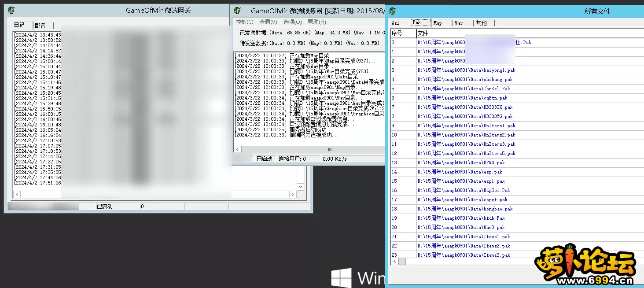Select row with DnItems1.pak
Screen dimensions: 644x288
pos(517,126)
